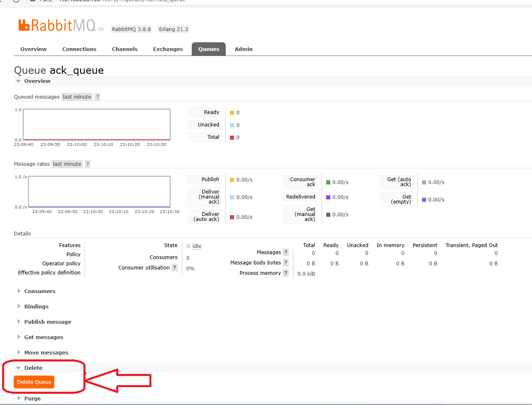Click the light blue Unacked swatch

(232, 125)
